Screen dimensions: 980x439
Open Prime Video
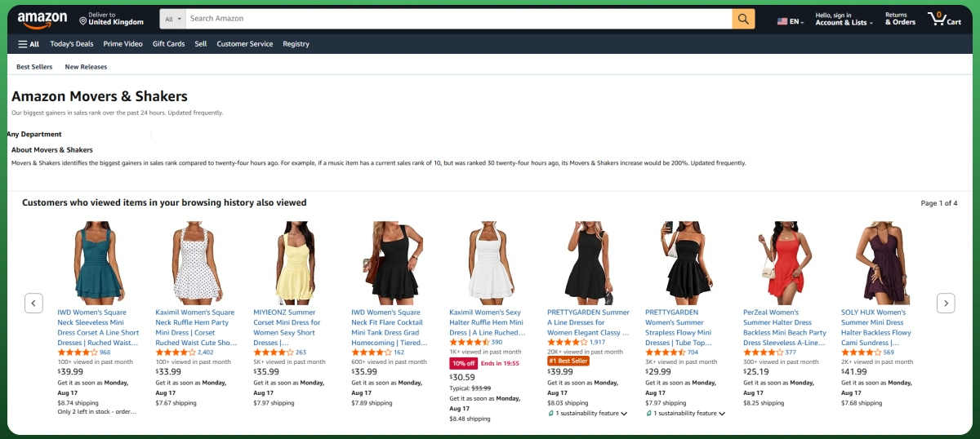[x=122, y=44]
